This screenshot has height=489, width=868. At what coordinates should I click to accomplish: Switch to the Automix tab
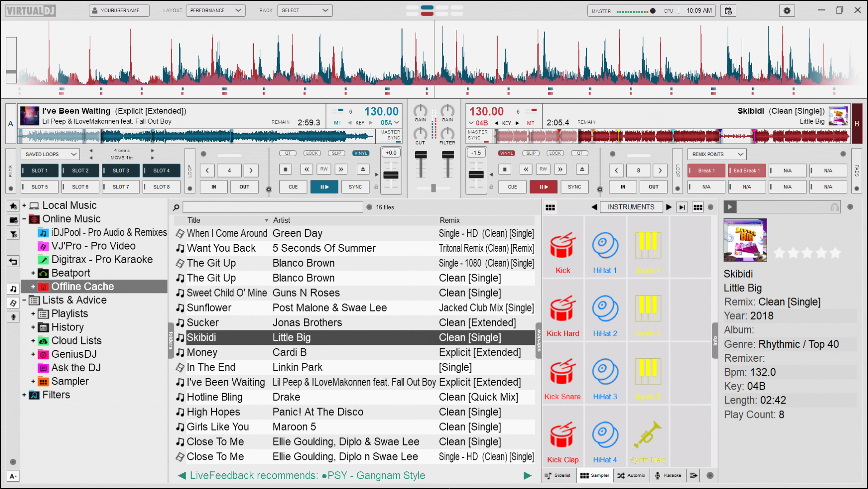631,475
